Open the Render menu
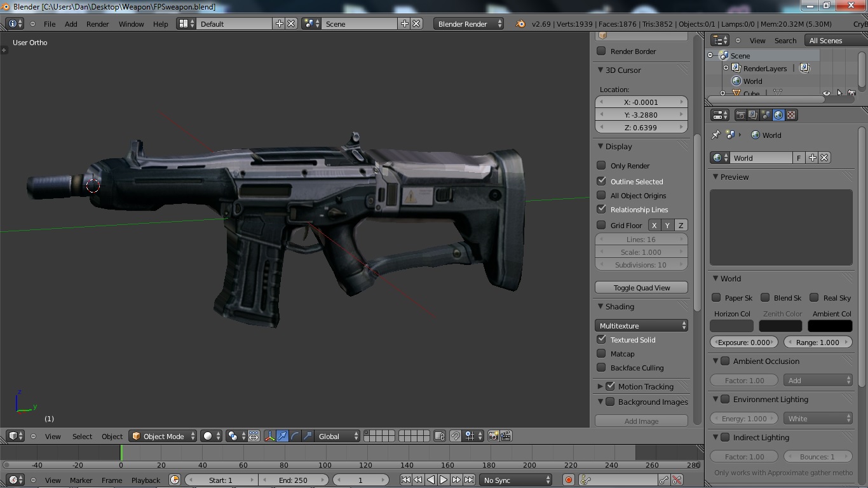868x488 pixels. pos(97,24)
